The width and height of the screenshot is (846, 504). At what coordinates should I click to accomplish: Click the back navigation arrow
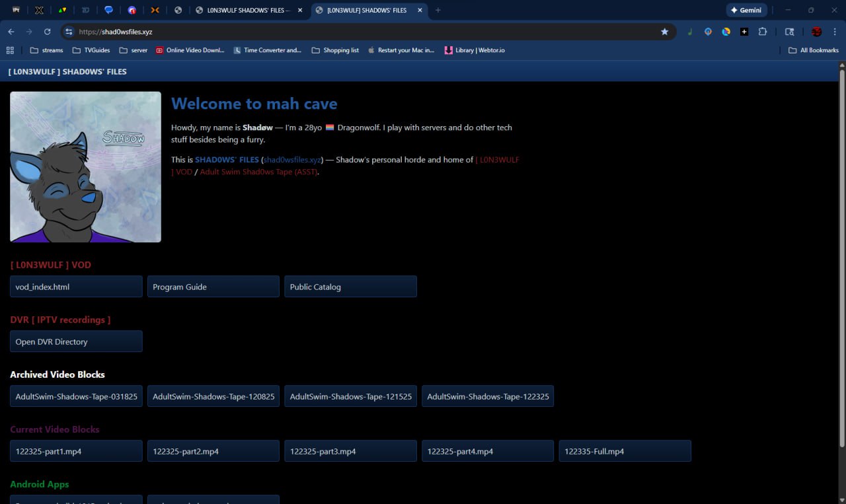(x=11, y=32)
